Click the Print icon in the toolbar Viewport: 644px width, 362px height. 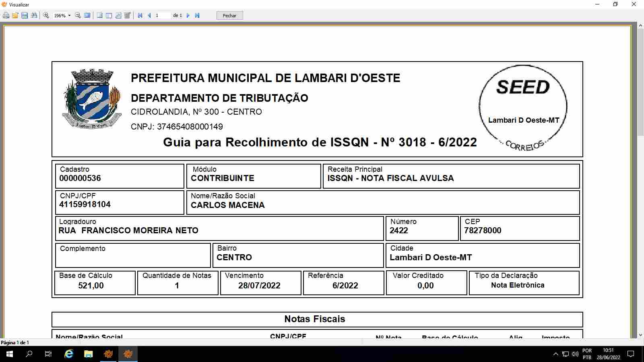(6, 16)
